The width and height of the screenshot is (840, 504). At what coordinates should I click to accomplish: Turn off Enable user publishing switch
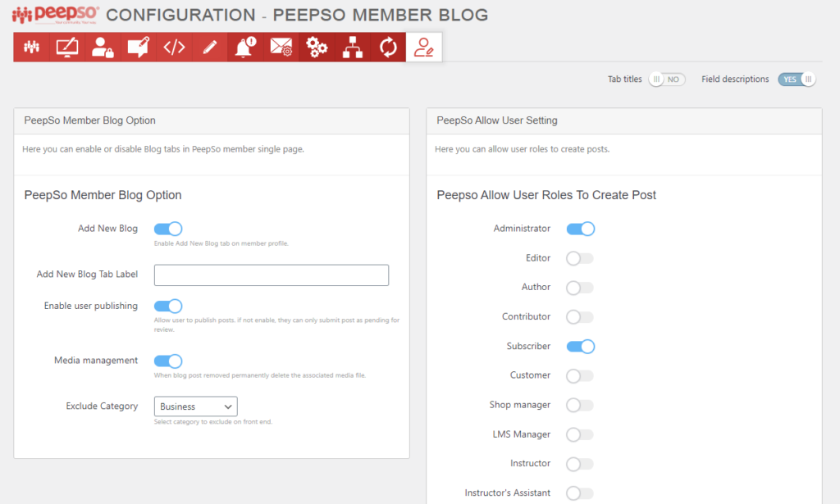coord(168,306)
